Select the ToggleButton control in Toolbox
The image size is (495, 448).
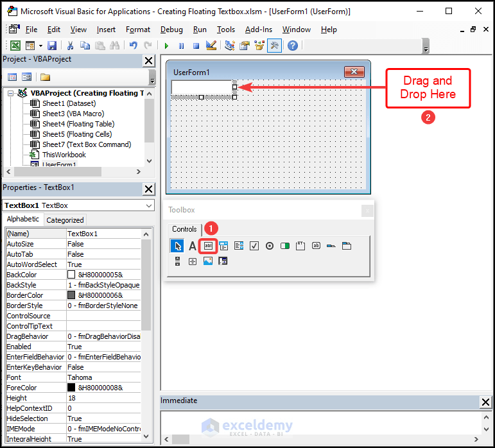tap(285, 246)
